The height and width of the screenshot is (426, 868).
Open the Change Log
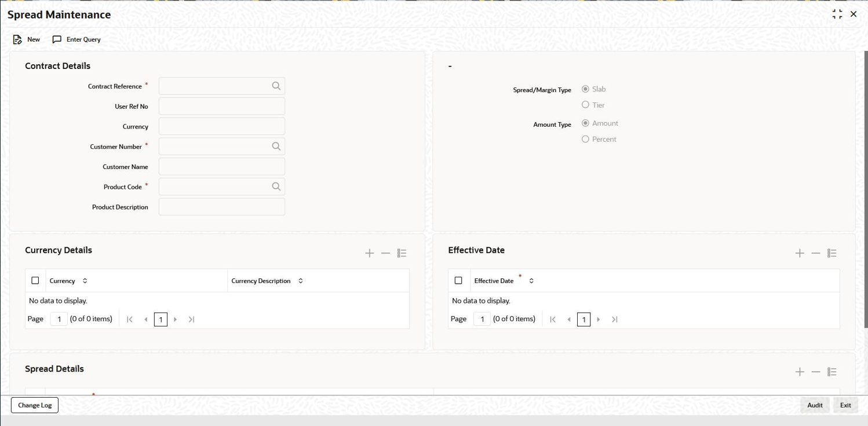35,405
